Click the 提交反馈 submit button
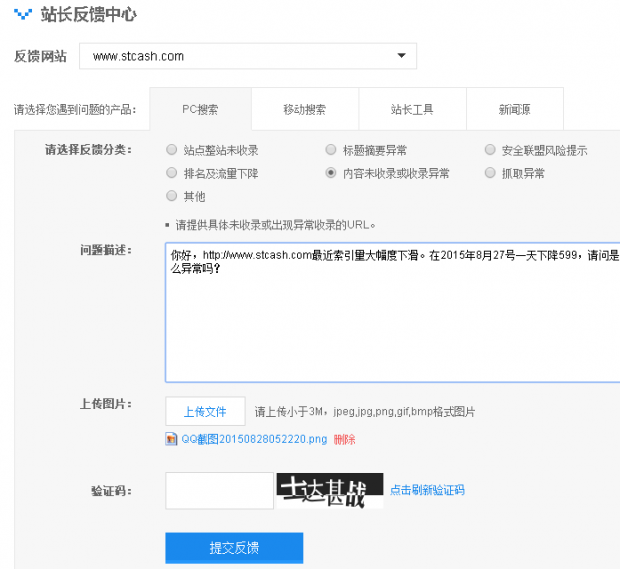Viewport: 620px width, 569px height. click(234, 548)
